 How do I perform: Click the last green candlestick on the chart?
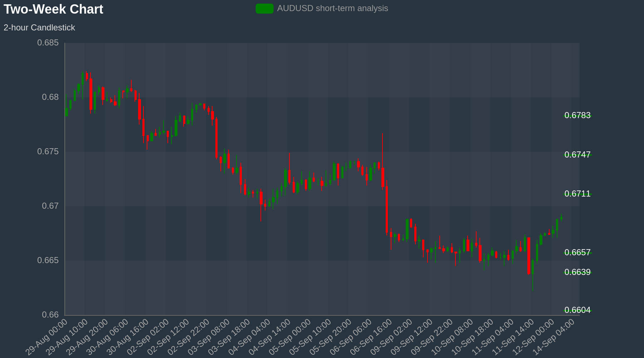point(561,218)
